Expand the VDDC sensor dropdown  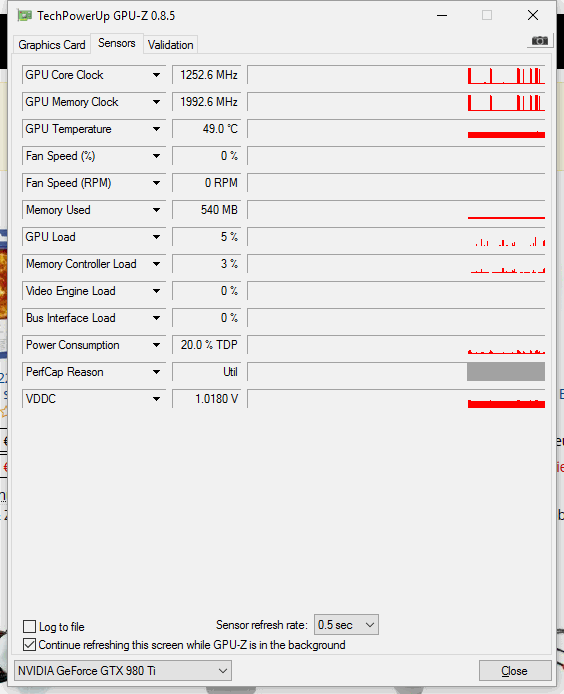156,399
